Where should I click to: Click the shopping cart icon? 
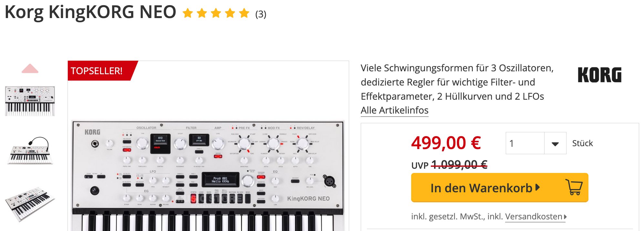[x=574, y=187]
